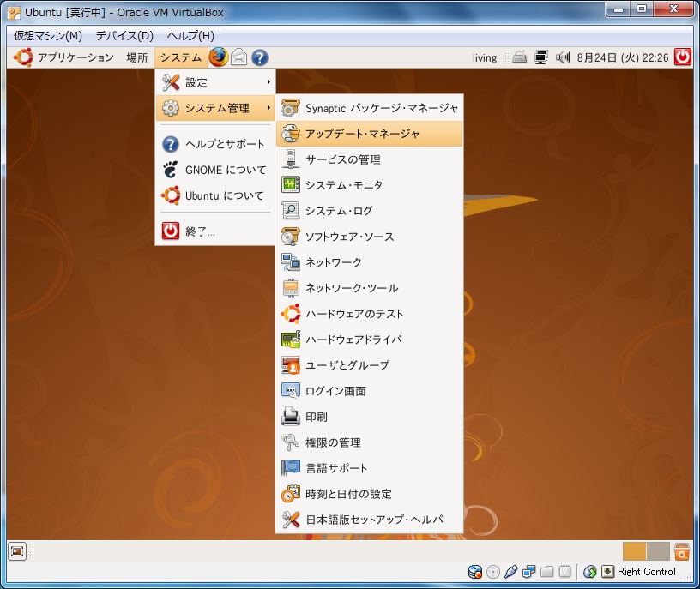700x589 pixels.
Task: Open GNOME について
Action: (x=215, y=170)
